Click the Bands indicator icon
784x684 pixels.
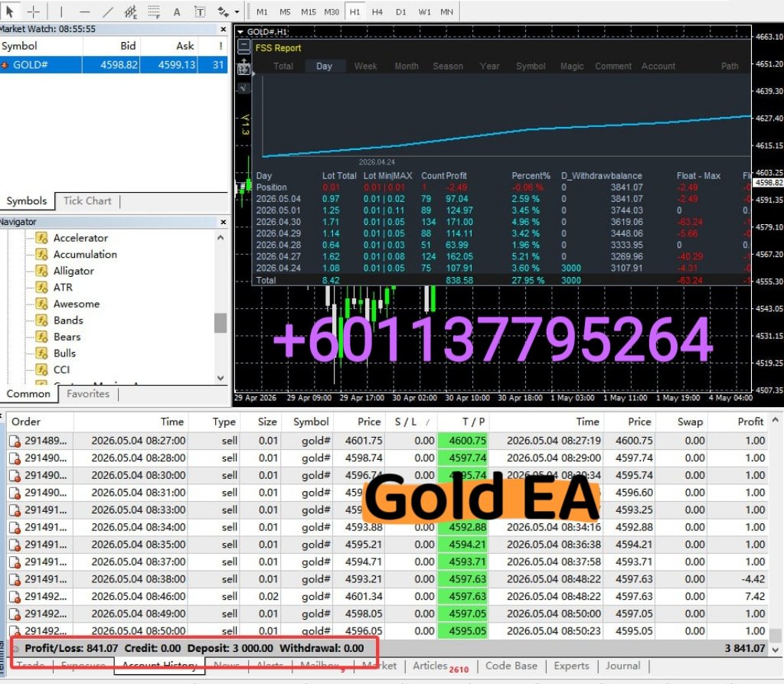click(x=42, y=321)
